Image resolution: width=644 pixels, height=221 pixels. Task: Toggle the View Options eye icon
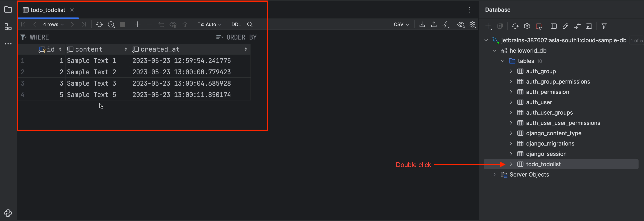point(461,25)
